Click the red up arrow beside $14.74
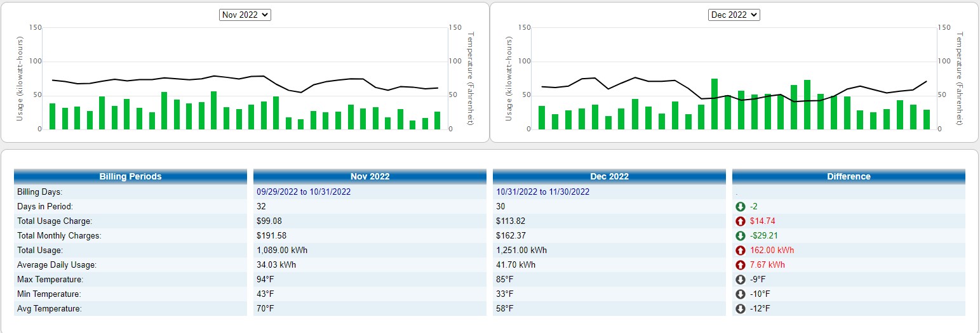The image size is (980, 333). pyautogui.click(x=740, y=221)
